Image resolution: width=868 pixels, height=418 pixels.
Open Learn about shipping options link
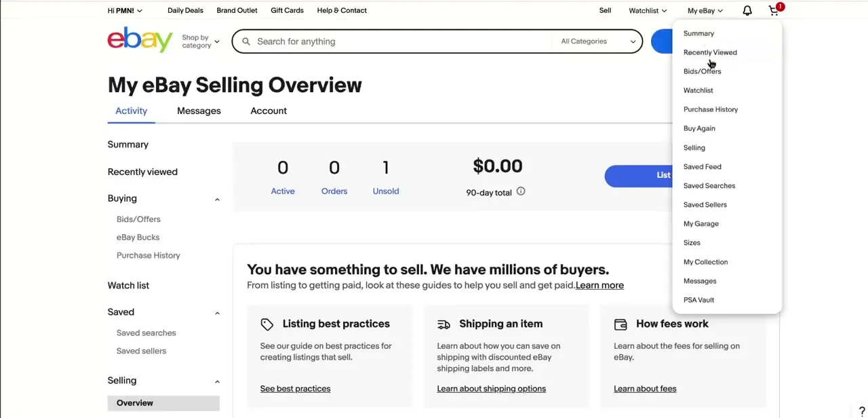coord(491,389)
